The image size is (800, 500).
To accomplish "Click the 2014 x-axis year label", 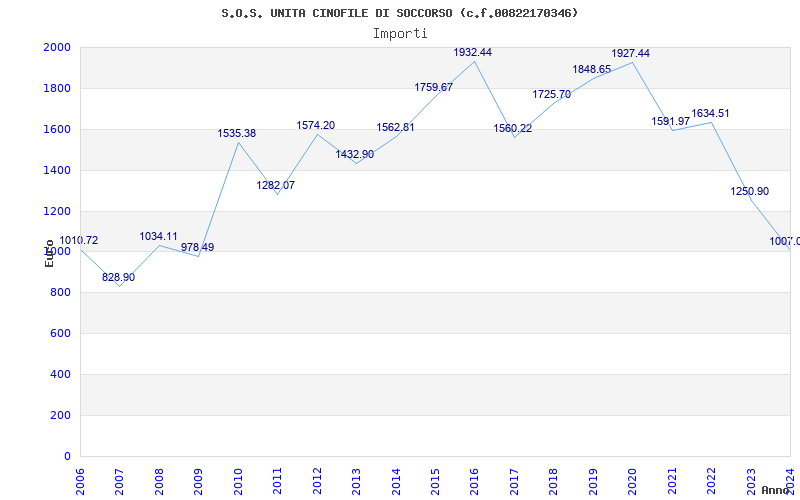I will pyautogui.click(x=396, y=482).
